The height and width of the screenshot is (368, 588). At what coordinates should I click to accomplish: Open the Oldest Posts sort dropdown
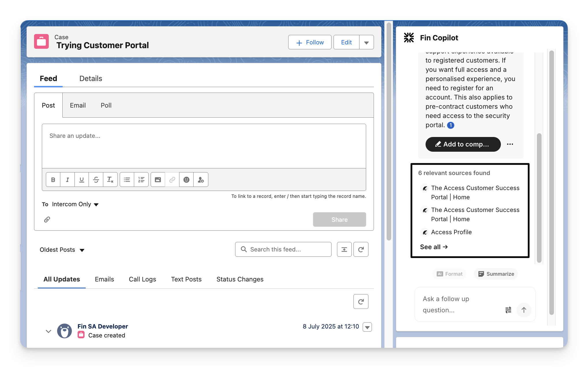pyautogui.click(x=62, y=250)
